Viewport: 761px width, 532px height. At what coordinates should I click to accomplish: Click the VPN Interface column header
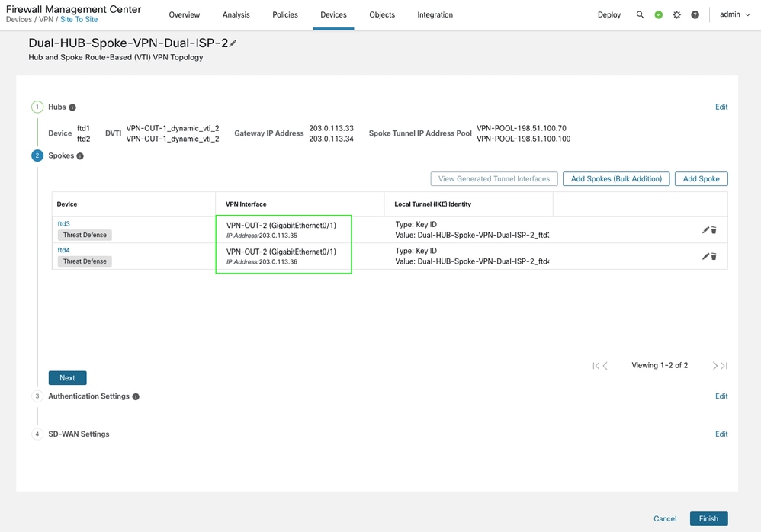(x=246, y=204)
